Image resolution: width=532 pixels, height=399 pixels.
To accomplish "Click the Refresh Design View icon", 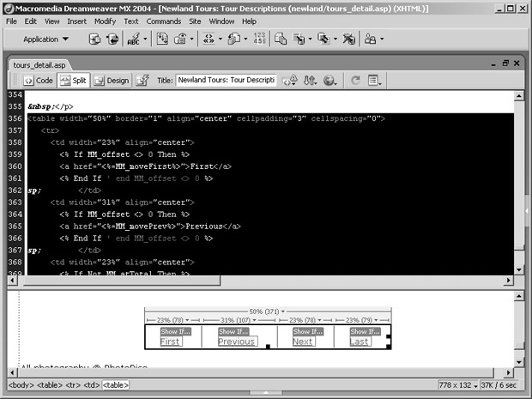I will pyautogui.click(x=355, y=81).
